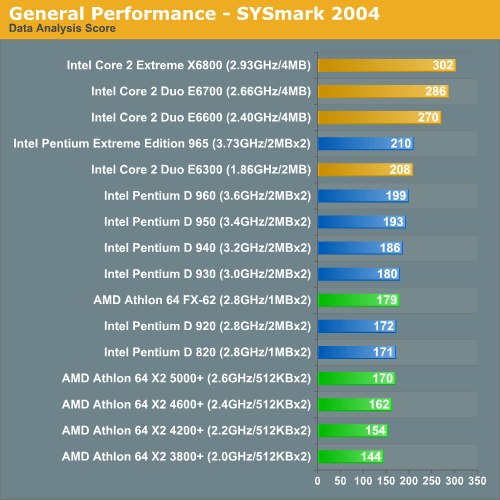The width and height of the screenshot is (500, 500).
Task: Select the Intel Core 2 Duo E6300 label
Action: point(201,170)
